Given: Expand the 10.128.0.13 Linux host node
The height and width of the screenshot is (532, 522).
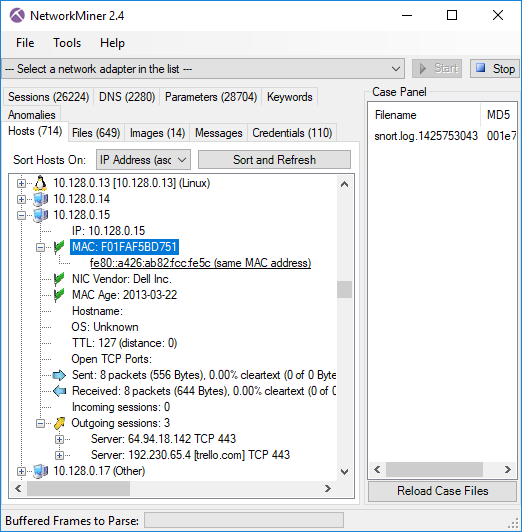Looking at the screenshot, I should coord(21,183).
